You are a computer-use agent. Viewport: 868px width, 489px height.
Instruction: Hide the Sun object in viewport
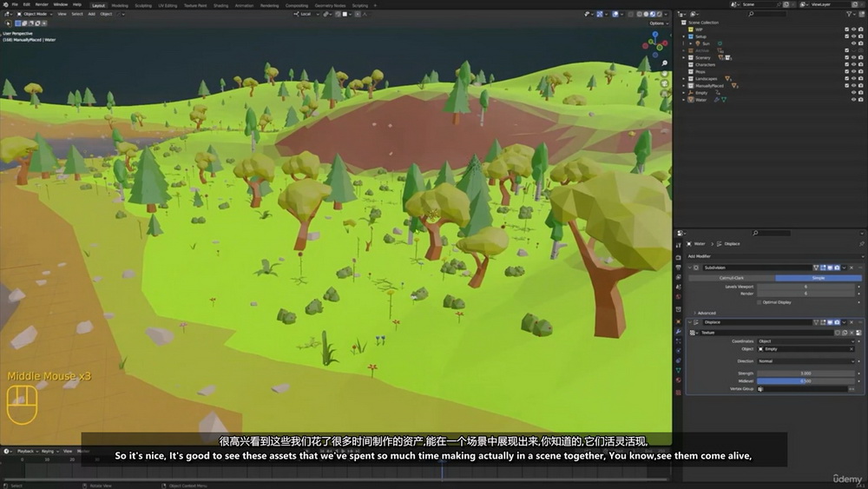pyautogui.click(x=853, y=43)
